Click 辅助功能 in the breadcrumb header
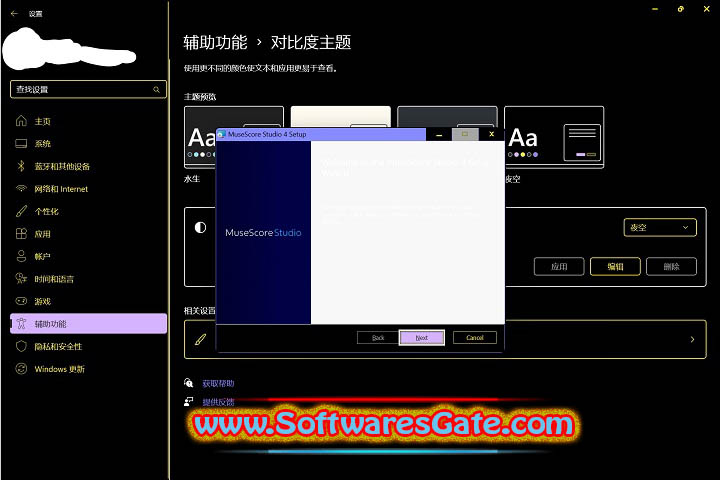Screen dimensions: 720x480 click(x=215, y=42)
